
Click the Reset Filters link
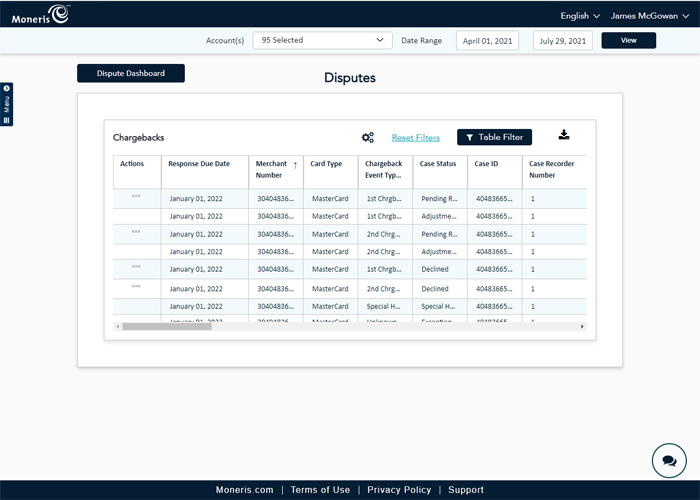(415, 138)
